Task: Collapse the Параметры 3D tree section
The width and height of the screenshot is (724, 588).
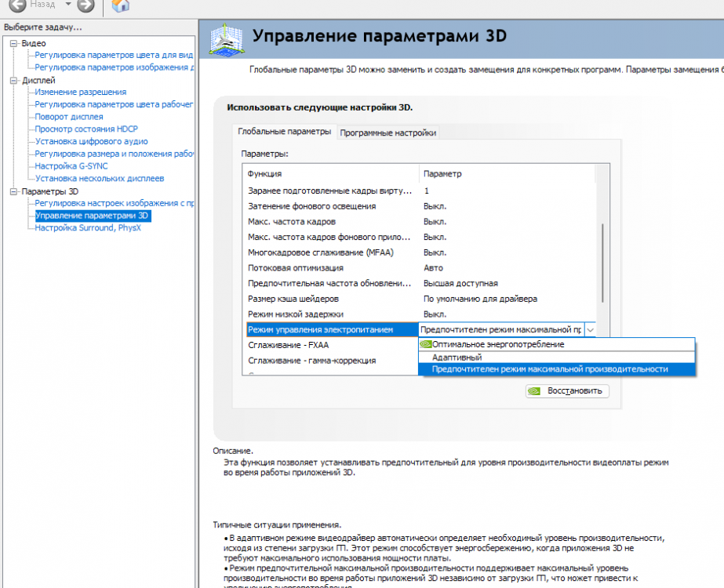Action: pos(13,191)
